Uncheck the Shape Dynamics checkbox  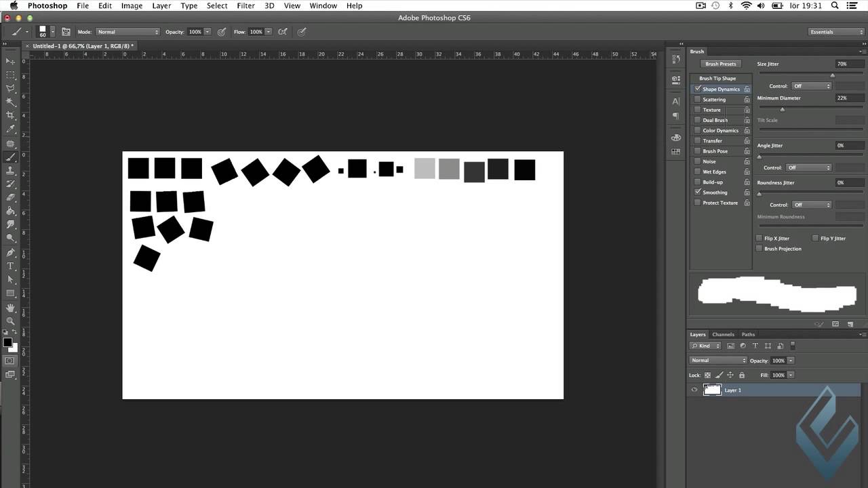pyautogui.click(x=697, y=89)
